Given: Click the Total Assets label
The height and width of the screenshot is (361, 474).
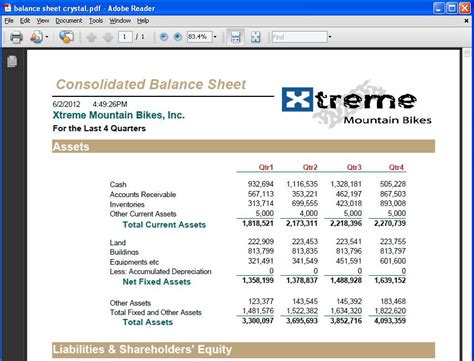Looking at the screenshot, I should click(148, 322).
